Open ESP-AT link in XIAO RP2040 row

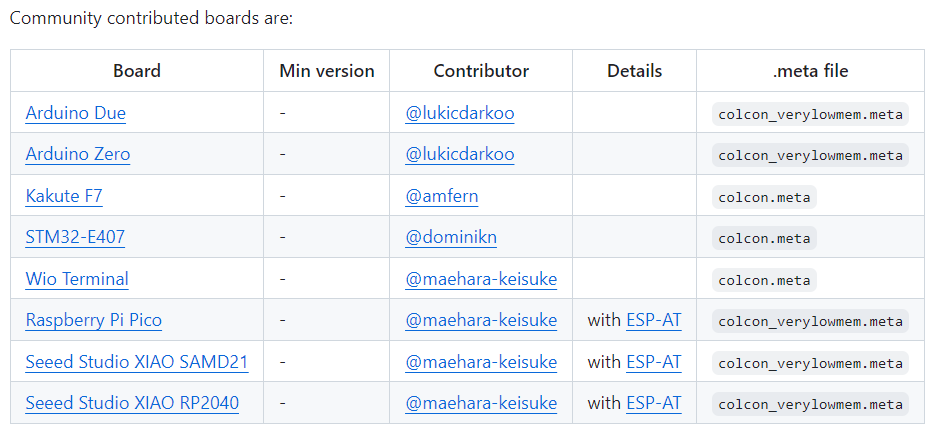point(654,404)
